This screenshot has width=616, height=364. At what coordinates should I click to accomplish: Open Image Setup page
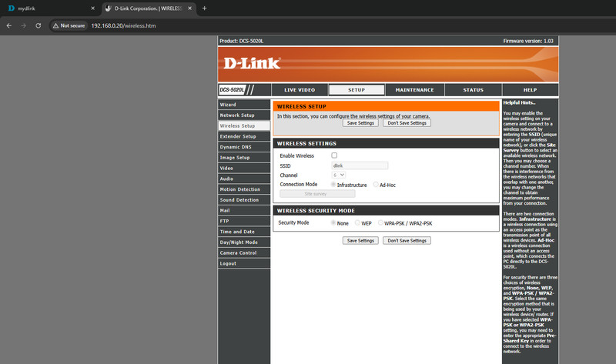click(x=244, y=158)
